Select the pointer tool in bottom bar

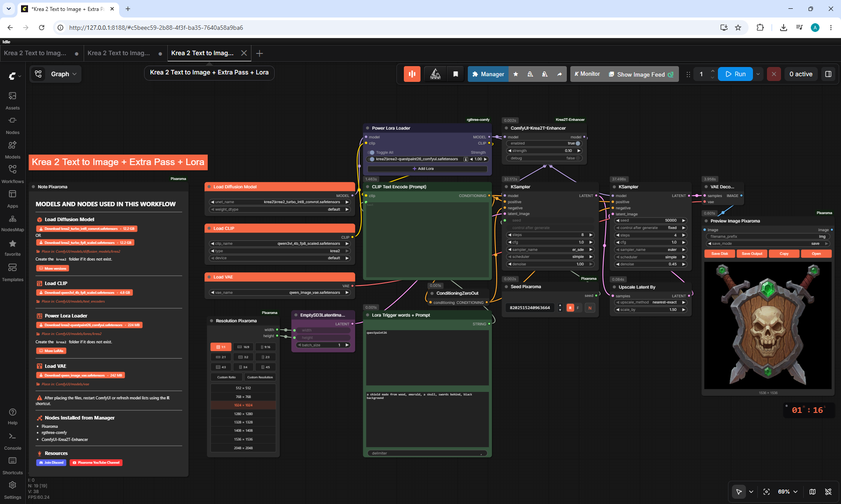[739, 492]
